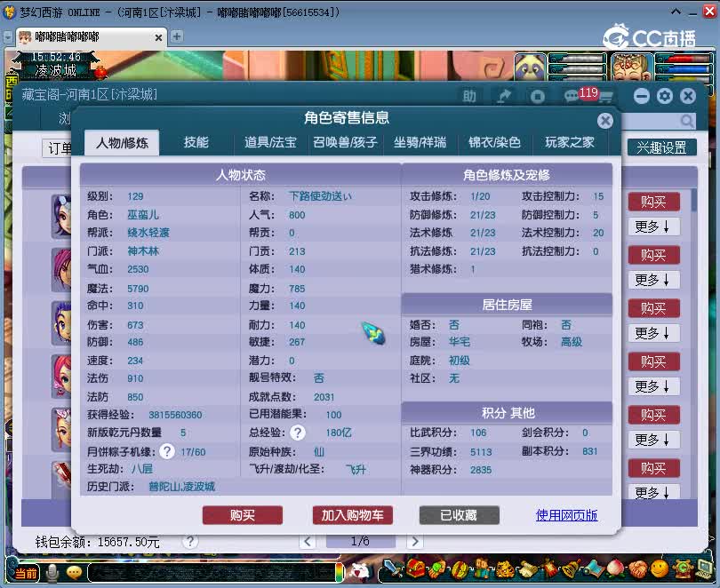720x588 pixels.
Task: Go to the previous listing page arrow
Action: pos(308,542)
